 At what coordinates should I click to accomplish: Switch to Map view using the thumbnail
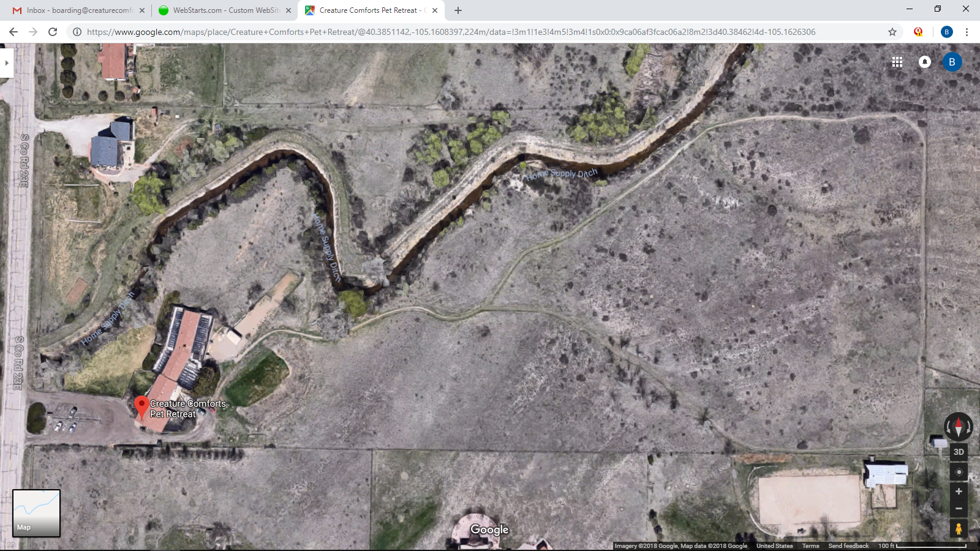pos(36,513)
